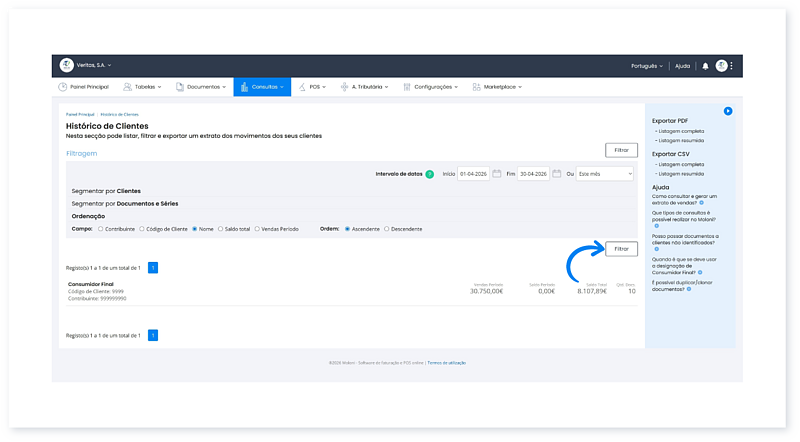
Task: Expand Segmentar por Documentos e Séries section
Action: [125, 204]
